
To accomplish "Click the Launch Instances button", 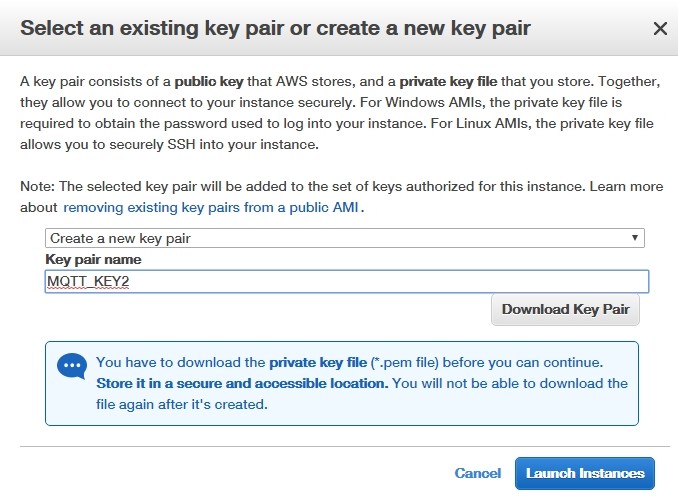I will pyautogui.click(x=585, y=473).
